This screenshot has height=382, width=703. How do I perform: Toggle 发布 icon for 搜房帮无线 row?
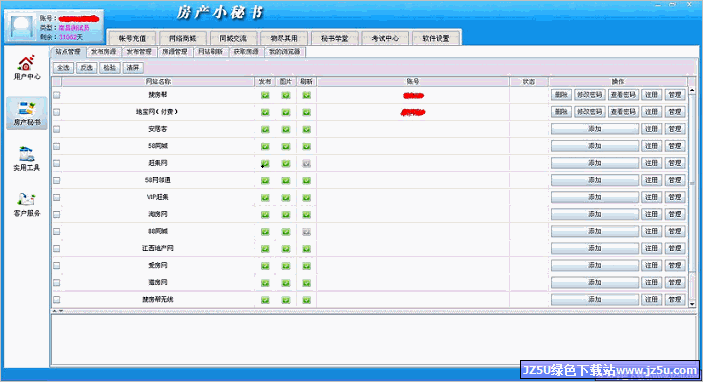tap(265, 300)
